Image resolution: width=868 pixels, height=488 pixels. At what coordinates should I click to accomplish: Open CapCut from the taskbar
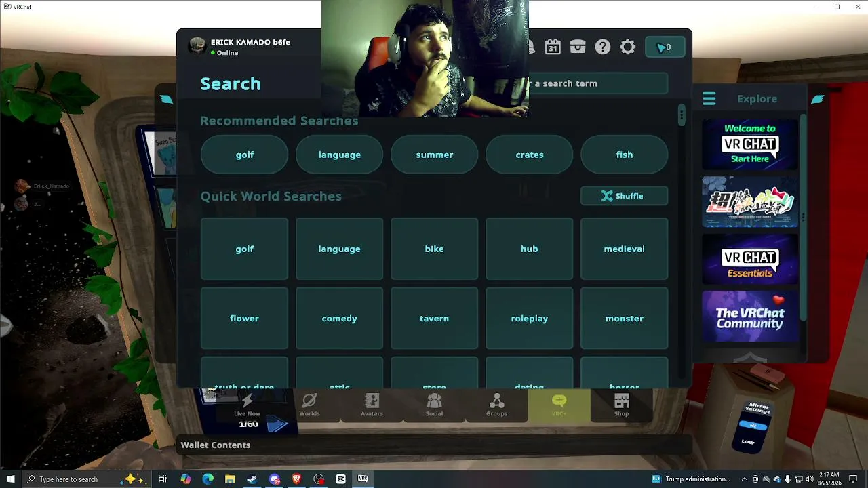(341, 479)
